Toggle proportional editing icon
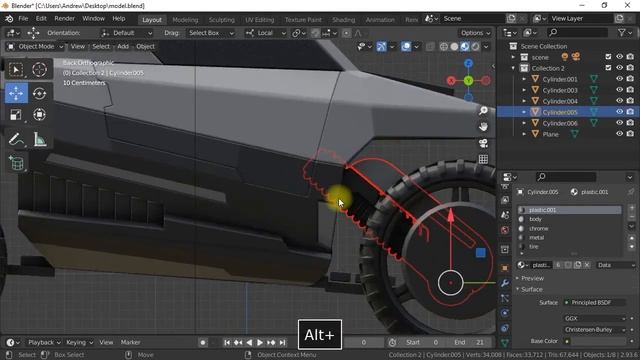 click(x=346, y=33)
